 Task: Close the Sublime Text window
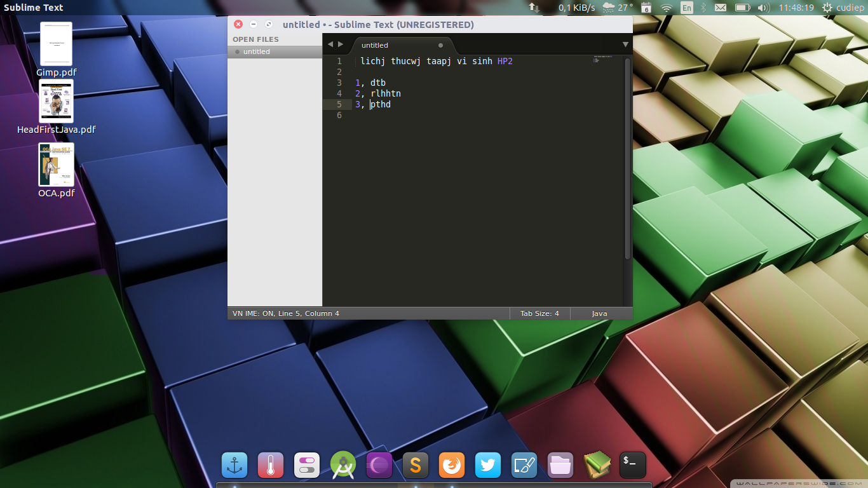238,24
